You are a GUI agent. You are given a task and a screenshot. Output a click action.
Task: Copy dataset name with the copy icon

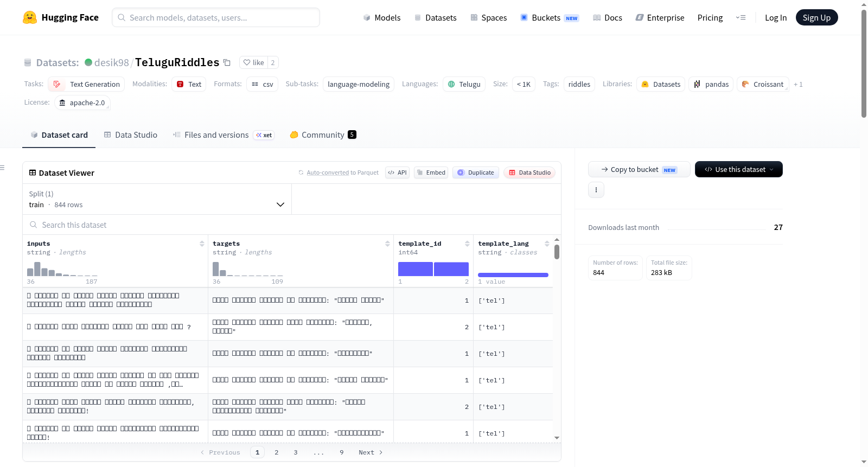click(227, 62)
